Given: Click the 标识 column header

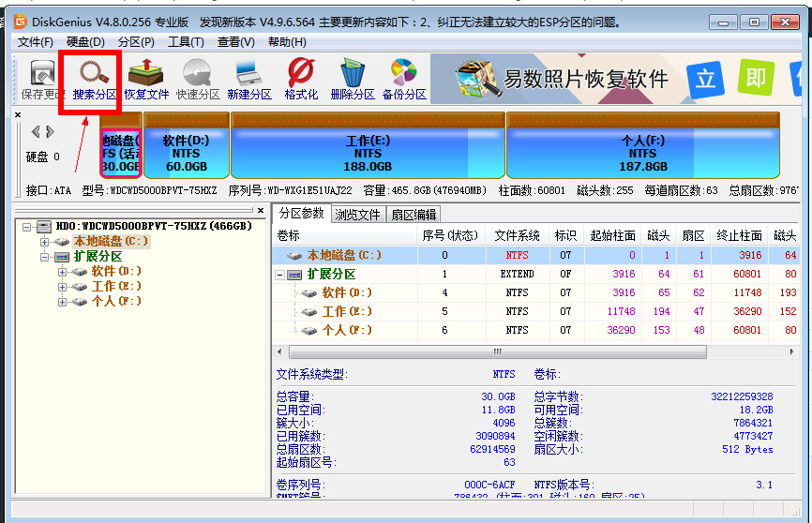Looking at the screenshot, I should coord(565,235).
